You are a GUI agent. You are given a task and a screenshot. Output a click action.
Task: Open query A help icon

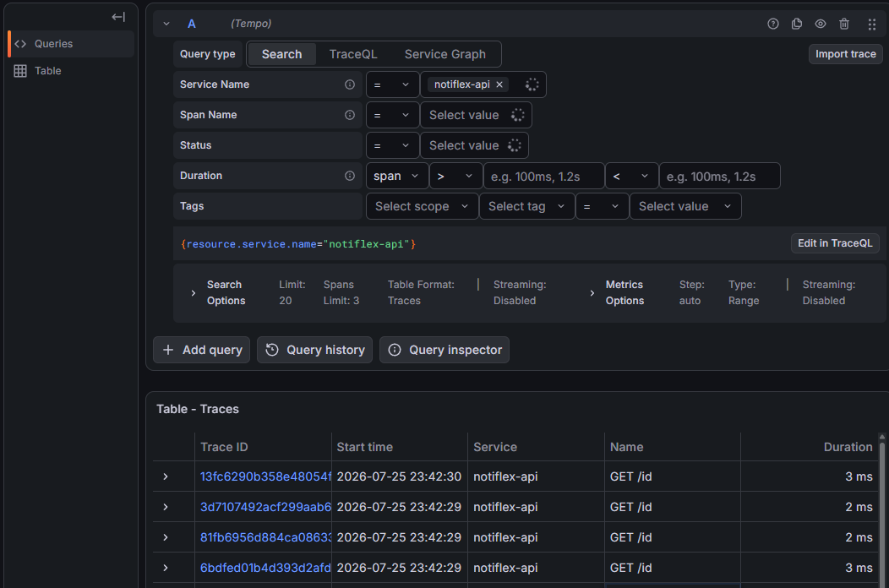[772, 24]
